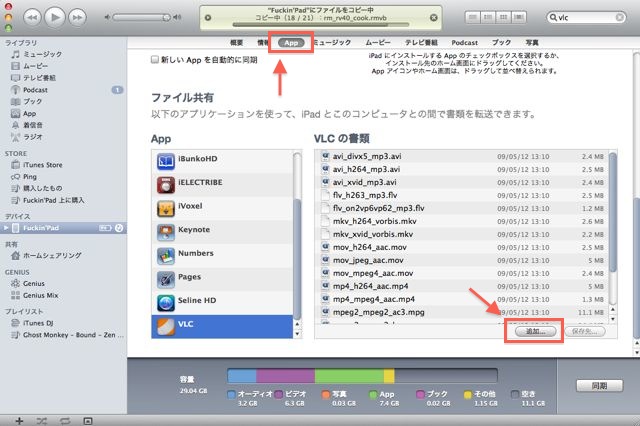Image resolution: width=640 pixels, height=426 pixels.
Task: Toggle artwork viewer button in bottom bar
Action: tap(88, 421)
